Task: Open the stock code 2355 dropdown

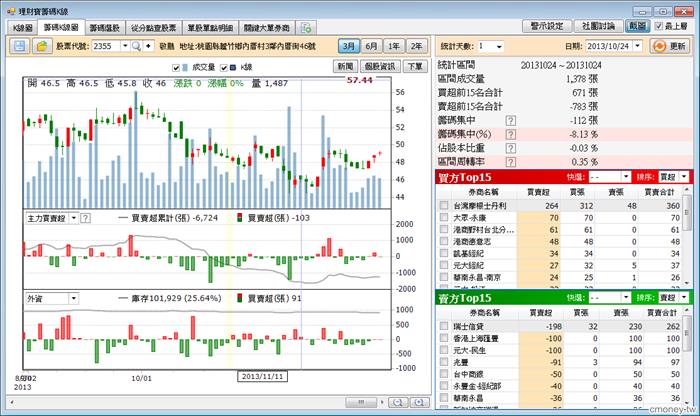Action: [125, 46]
